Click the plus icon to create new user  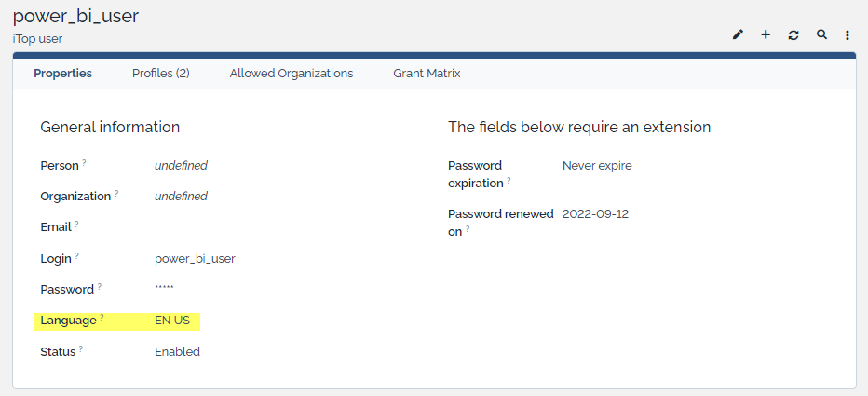click(766, 34)
